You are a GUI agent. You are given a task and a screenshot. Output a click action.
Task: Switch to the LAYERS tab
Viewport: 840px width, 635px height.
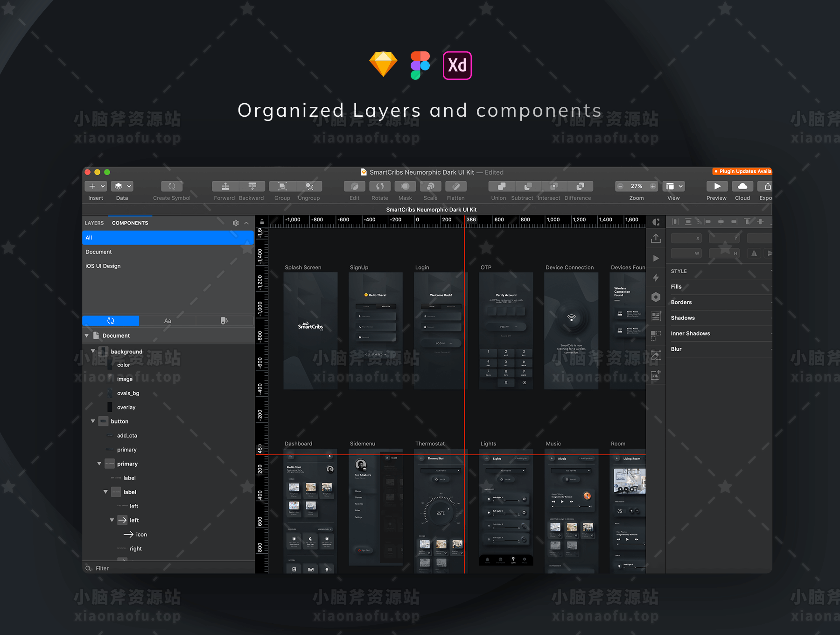[x=94, y=223]
